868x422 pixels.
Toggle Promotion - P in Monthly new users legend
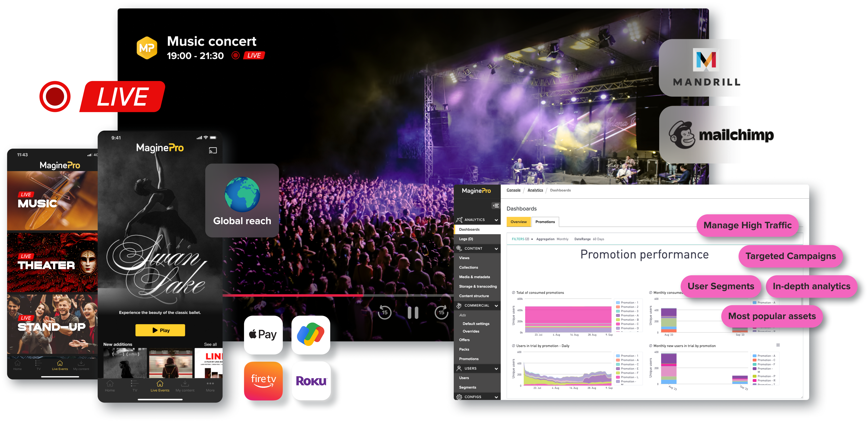764,376
